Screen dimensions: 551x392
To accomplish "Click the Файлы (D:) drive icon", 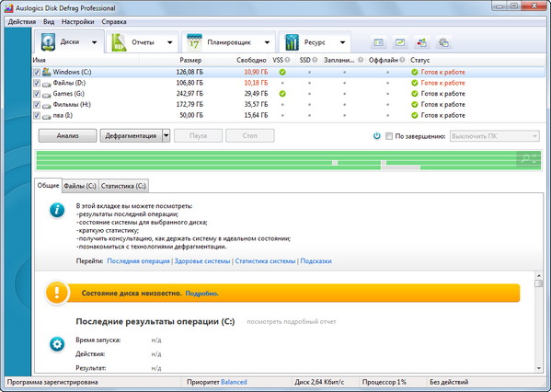I will pos(46,84).
